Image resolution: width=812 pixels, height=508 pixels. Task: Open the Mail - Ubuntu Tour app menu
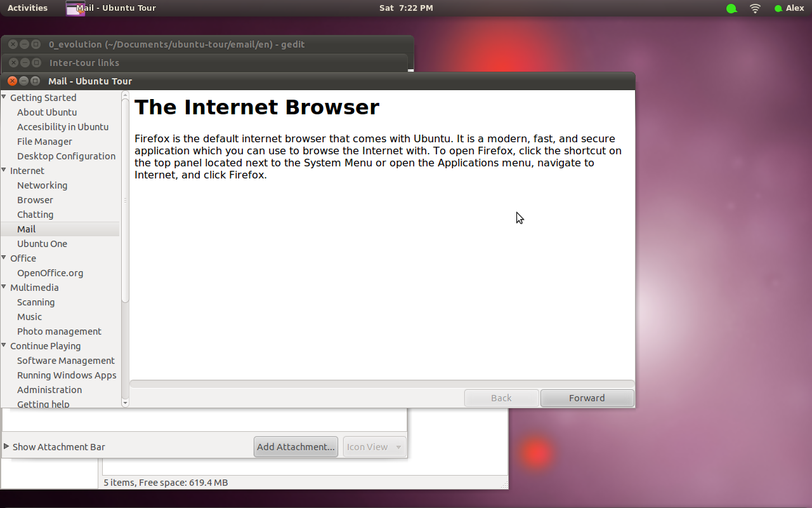[111, 8]
